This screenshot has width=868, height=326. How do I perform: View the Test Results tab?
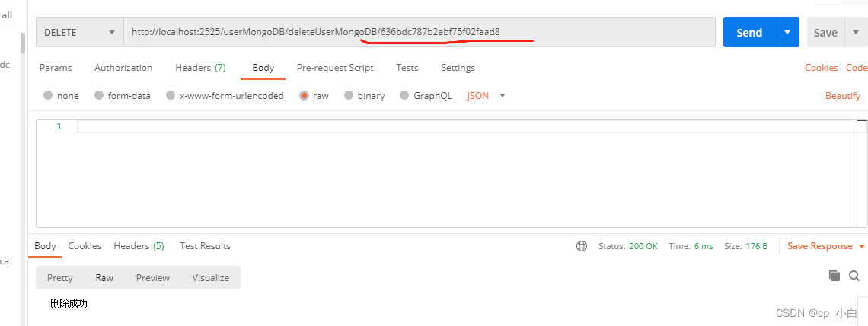pyautogui.click(x=205, y=246)
